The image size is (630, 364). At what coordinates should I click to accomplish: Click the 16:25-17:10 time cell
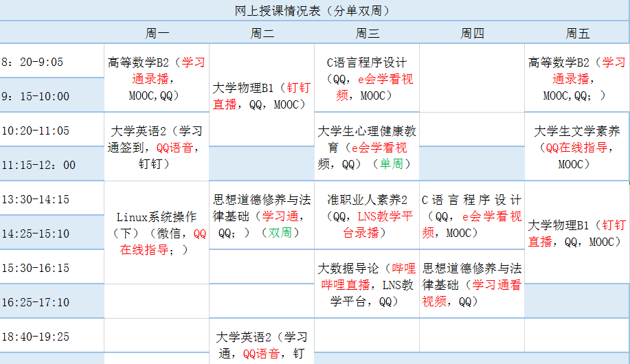pyautogui.click(x=52, y=302)
